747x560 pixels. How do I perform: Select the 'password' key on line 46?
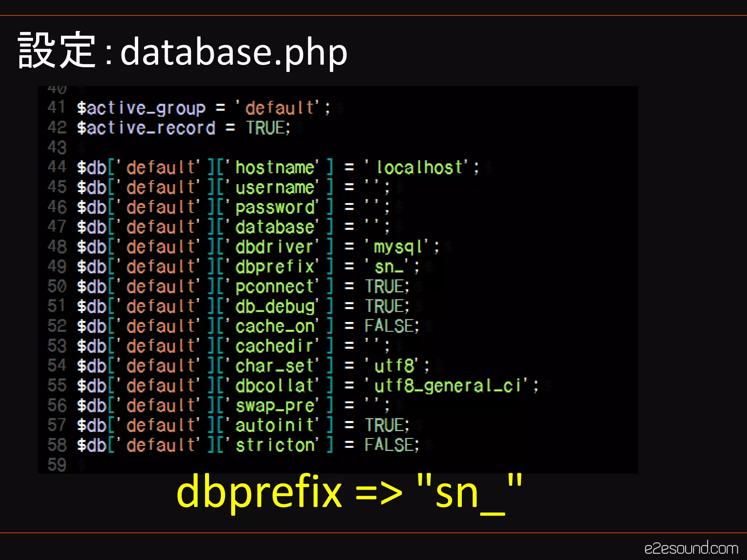coord(275,207)
